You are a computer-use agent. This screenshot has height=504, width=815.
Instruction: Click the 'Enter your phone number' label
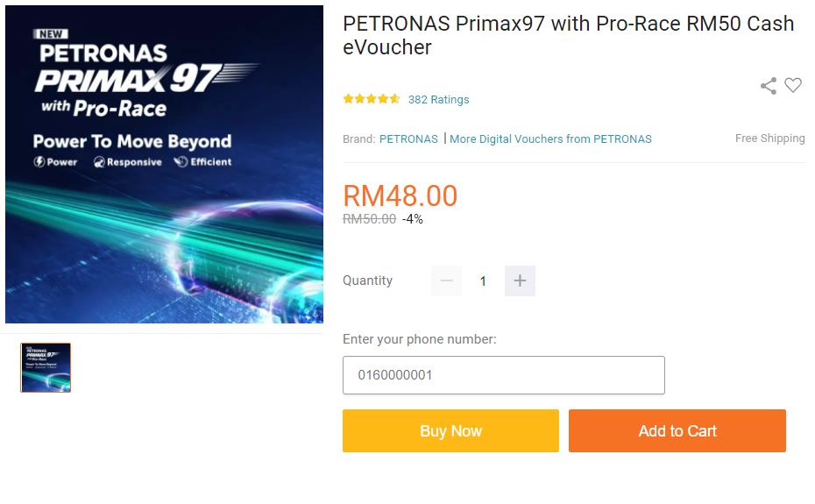(x=419, y=339)
